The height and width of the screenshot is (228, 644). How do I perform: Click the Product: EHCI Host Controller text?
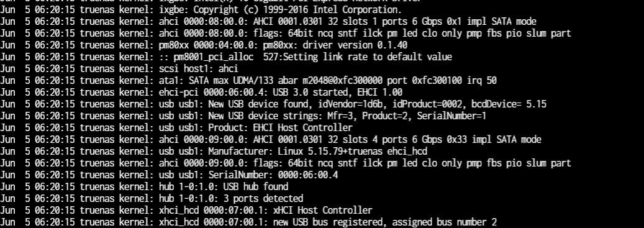coord(280,128)
